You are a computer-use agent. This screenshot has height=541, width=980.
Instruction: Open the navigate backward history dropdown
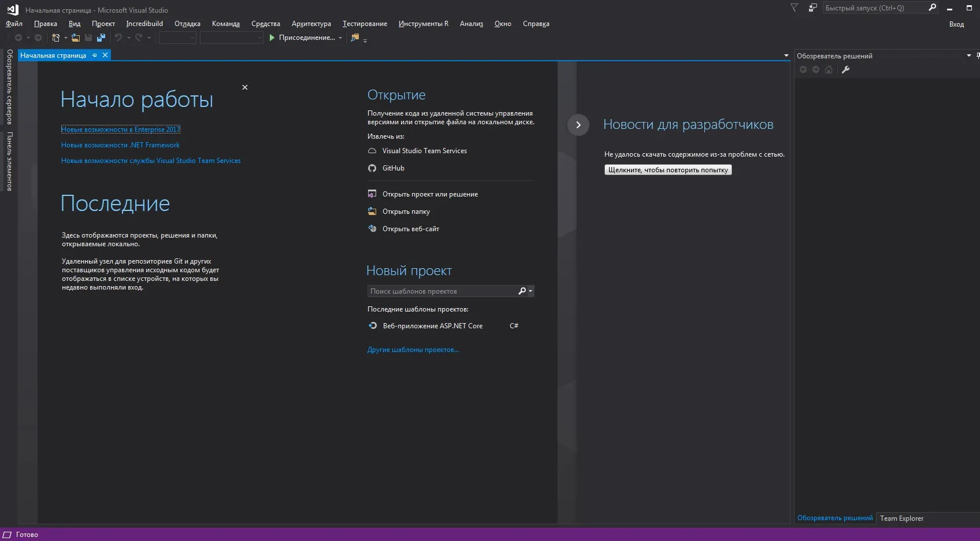pos(28,38)
